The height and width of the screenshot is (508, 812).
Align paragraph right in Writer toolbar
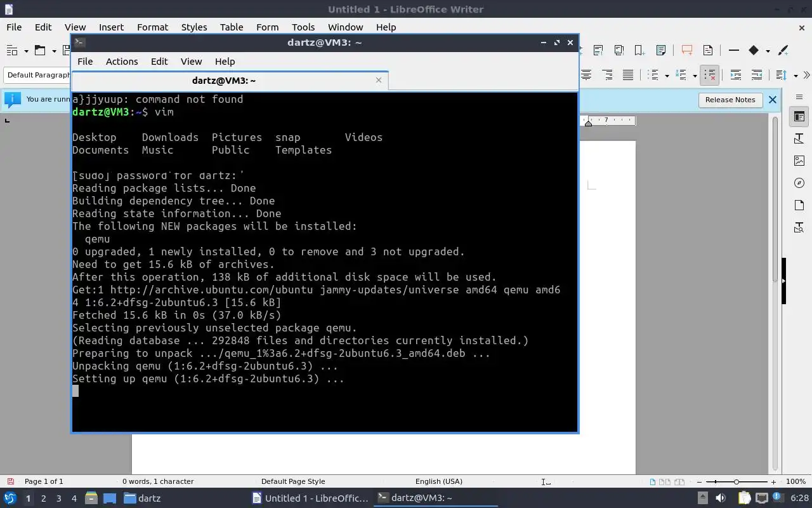point(607,75)
